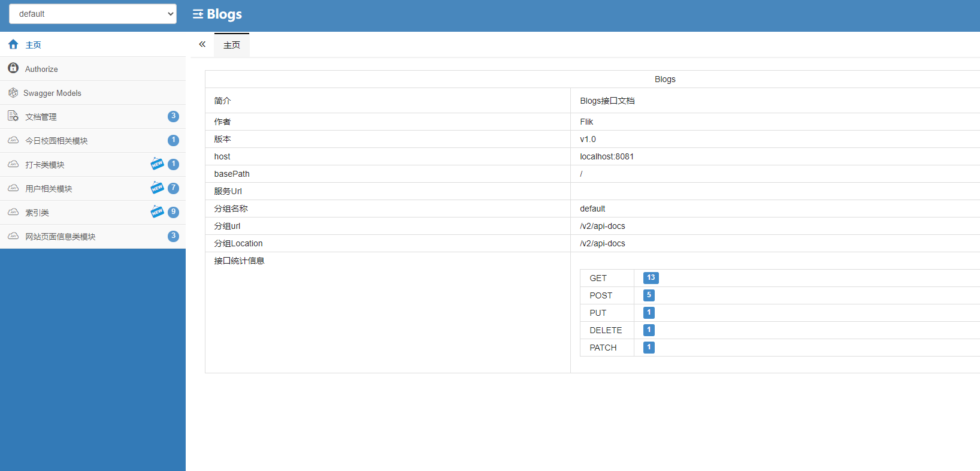Viewport: 980px width, 471px height.
Task: Click the NEW tag on 索引类
Action: (157, 212)
